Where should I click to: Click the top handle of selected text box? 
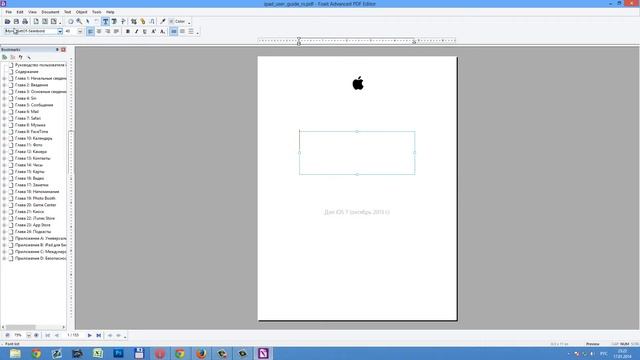(x=357, y=131)
